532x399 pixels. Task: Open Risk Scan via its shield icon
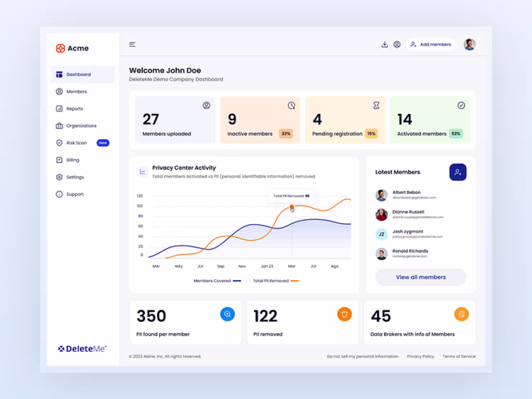[59, 143]
